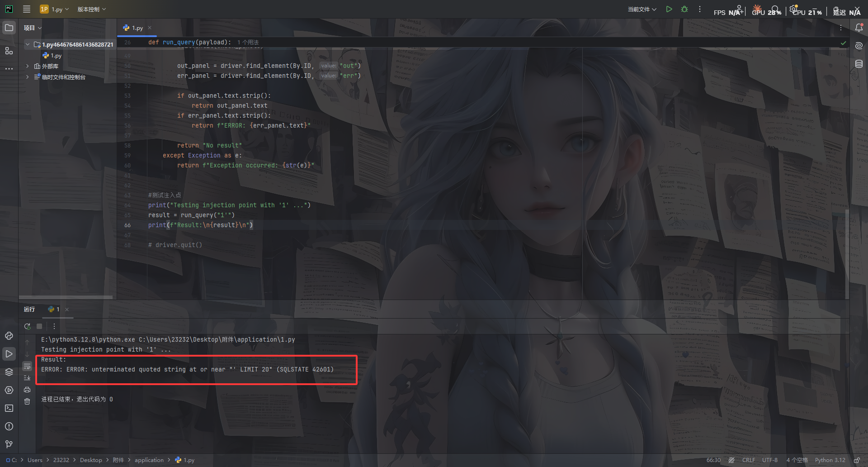
Task: Open the Python Packages tool window
Action: tap(9, 372)
